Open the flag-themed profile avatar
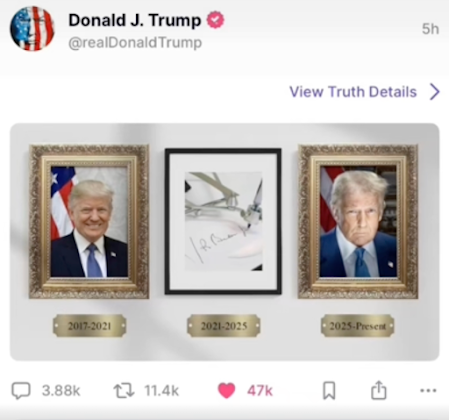 (32, 29)
